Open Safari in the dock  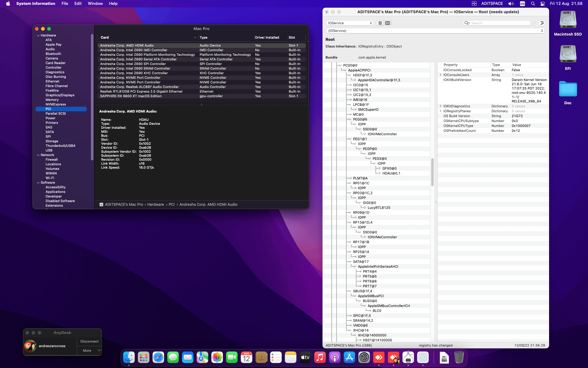point(158,357)
